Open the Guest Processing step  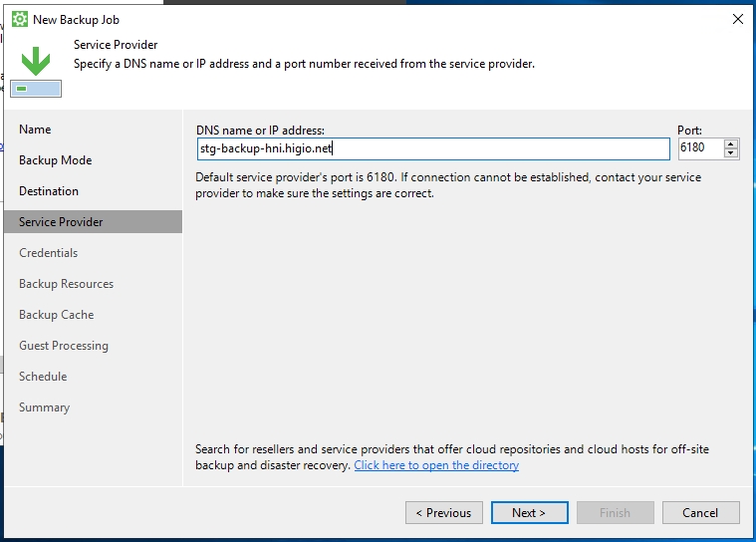tap(64, 346)
